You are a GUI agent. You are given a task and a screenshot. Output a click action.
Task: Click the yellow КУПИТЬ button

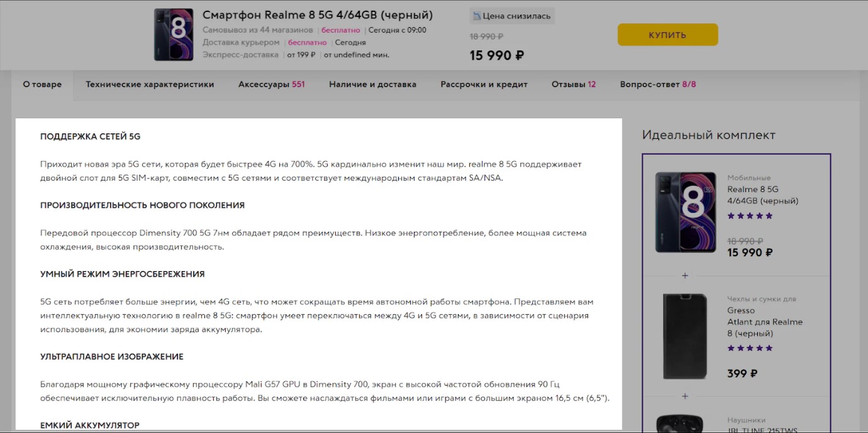(x=667, y=35)
